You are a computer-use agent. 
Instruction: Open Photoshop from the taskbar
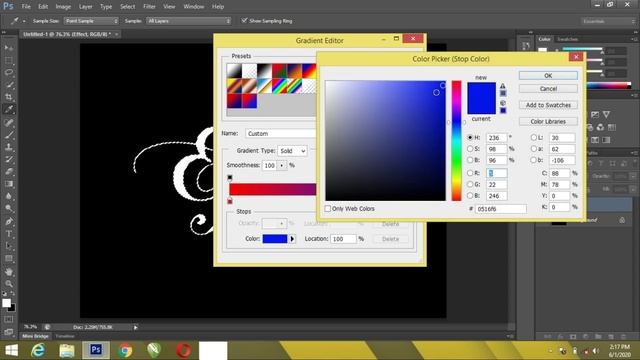tap(96, 350)
